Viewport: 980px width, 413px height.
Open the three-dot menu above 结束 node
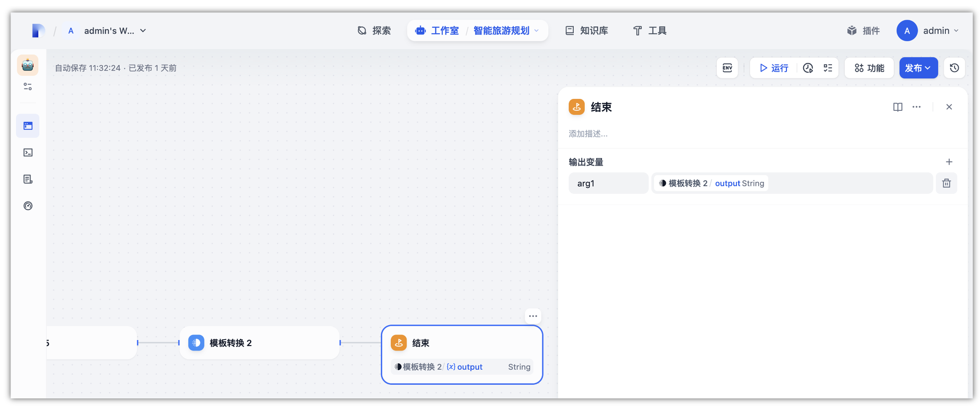(533, 316)
